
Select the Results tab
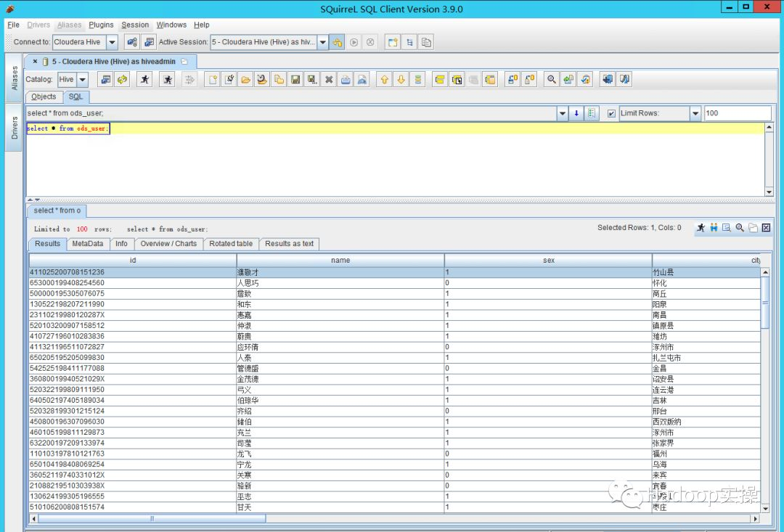click(x=47, y=244)
